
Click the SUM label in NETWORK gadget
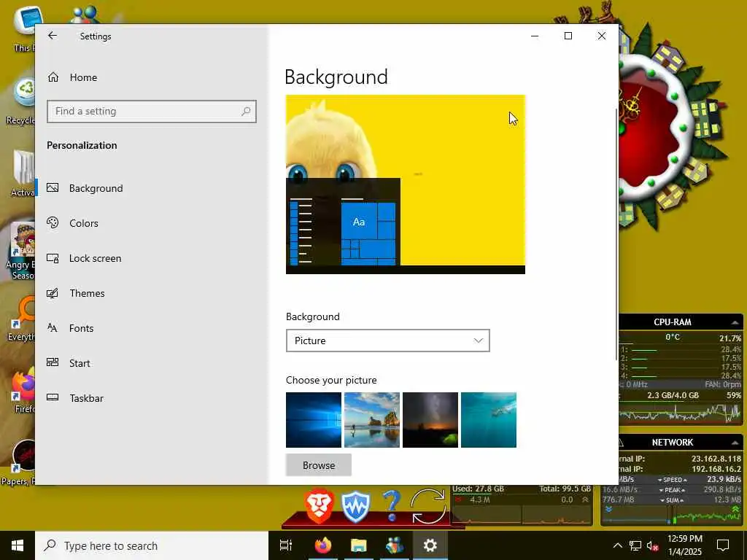672,500
